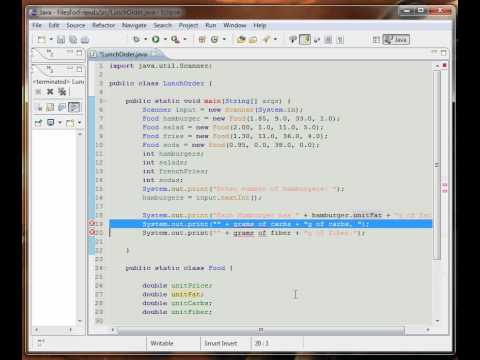Open the Edit menu
The width and height of the screenshot is (480, 360).
54,25
